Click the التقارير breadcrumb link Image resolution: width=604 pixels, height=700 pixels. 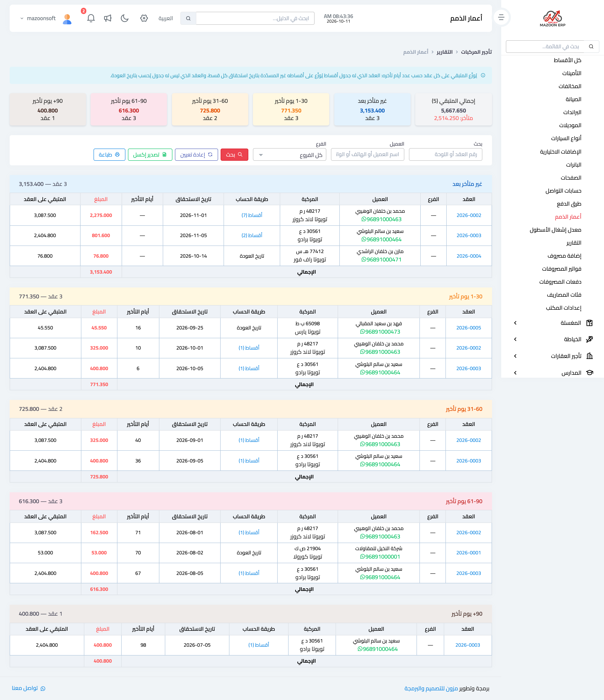pos(445,52)
